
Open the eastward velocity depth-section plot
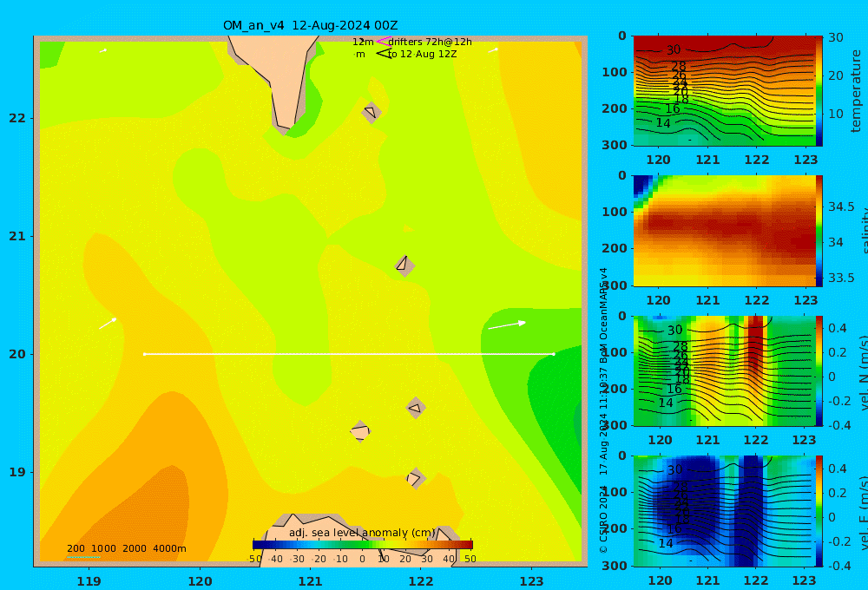(x=724, y=511)
